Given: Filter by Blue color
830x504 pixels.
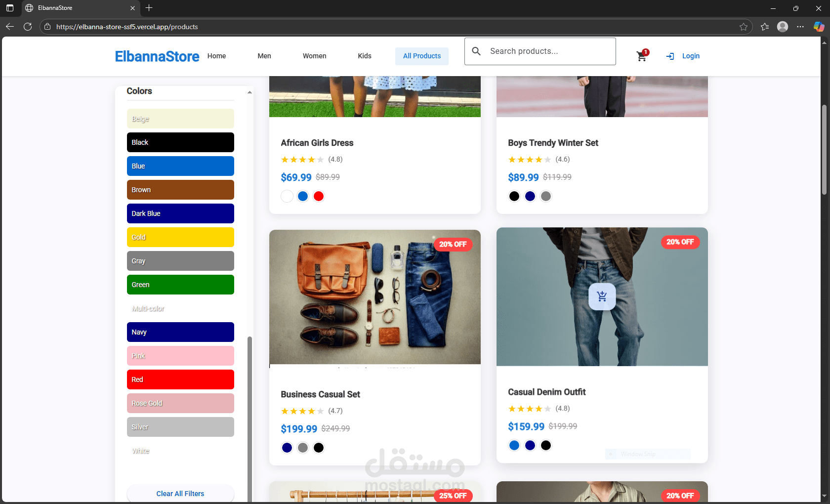Looking at the screenshot, I should pyautogui.click(x=180, y=166).
